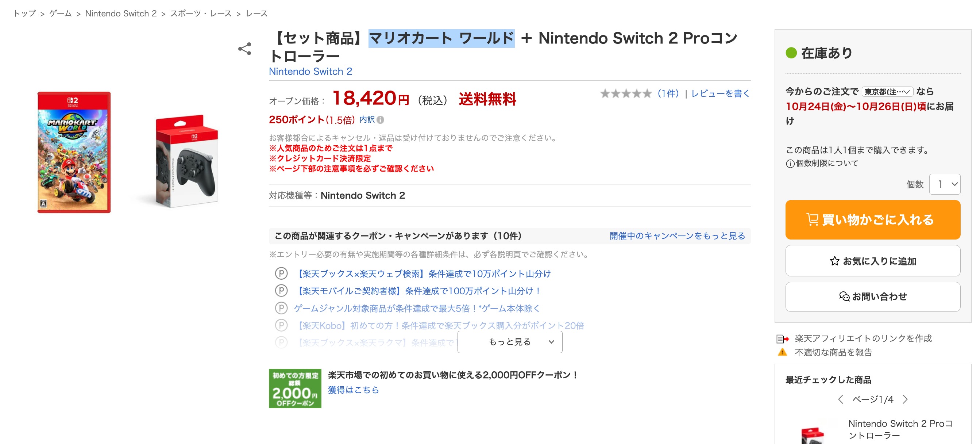Open the スポーツ・レース breadcrumb category

click(x=201, y=14)
